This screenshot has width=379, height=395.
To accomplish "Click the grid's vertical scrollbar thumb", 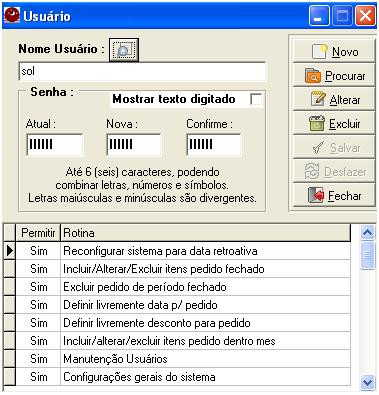I will [367, 256].
